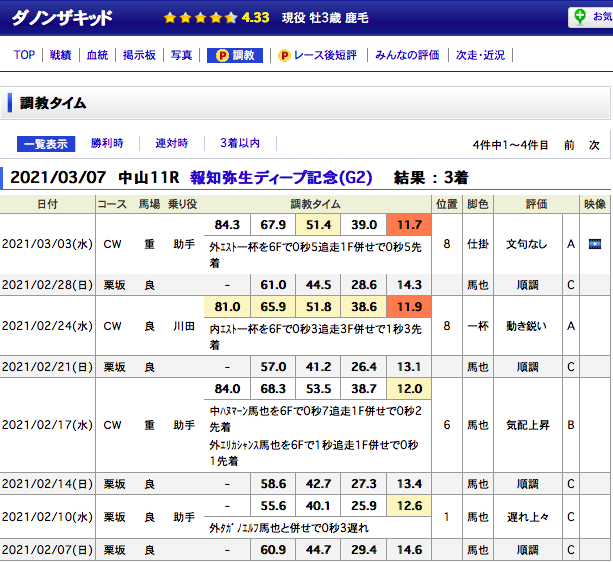The width and height of the screenshot is (613, 562).
Task: Click the horse name ダノンザキッド
Action: coord(62,18)
